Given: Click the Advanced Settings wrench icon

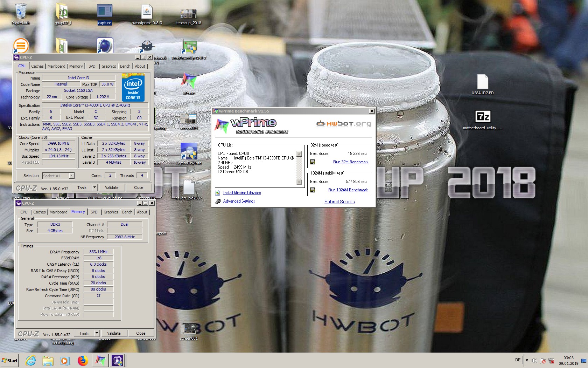Looking at the screenshot, I should pos(218,201).
